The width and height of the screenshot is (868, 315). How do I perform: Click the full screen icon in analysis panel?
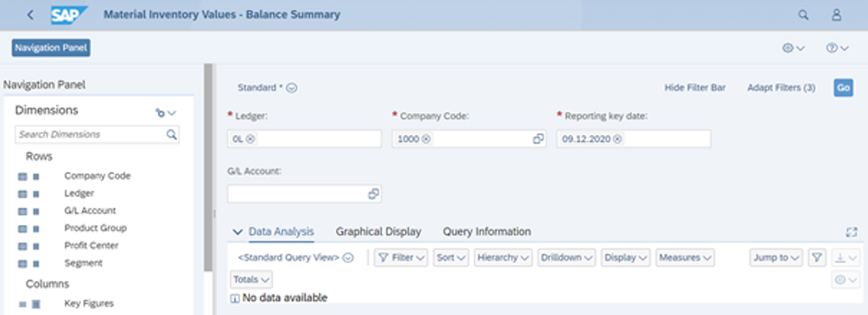pyautogui.click(x=852, y=232)
